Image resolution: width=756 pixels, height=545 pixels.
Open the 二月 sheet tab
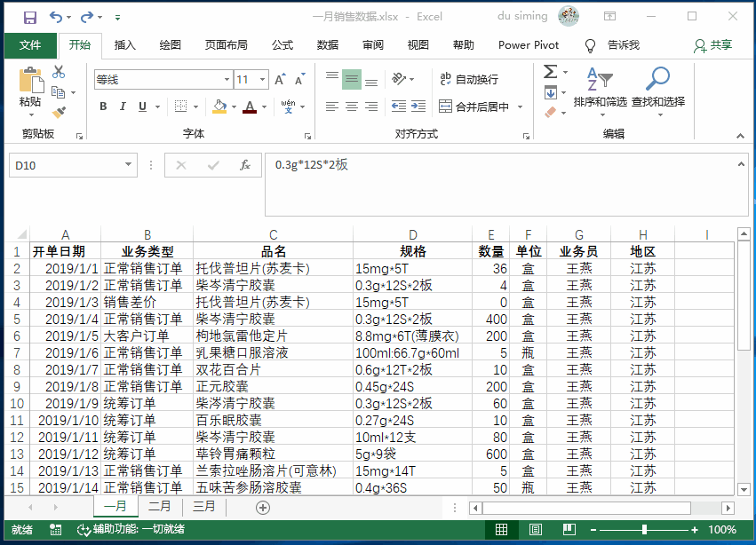click(x=158, y=506)
